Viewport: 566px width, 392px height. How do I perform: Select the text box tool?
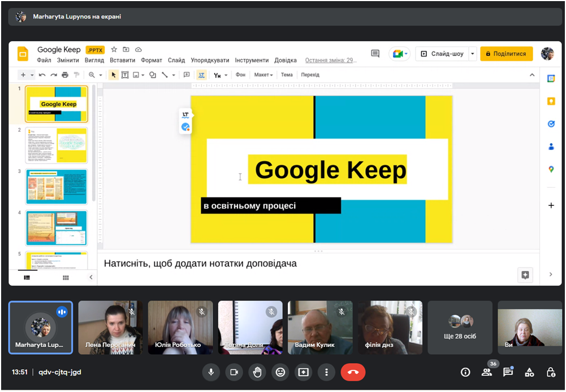[125, 75]
